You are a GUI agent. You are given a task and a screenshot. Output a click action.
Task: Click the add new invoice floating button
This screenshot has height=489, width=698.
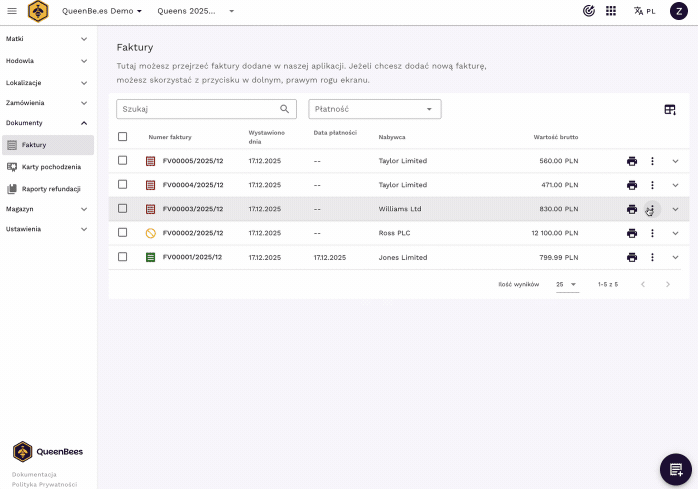coord(676,469)
